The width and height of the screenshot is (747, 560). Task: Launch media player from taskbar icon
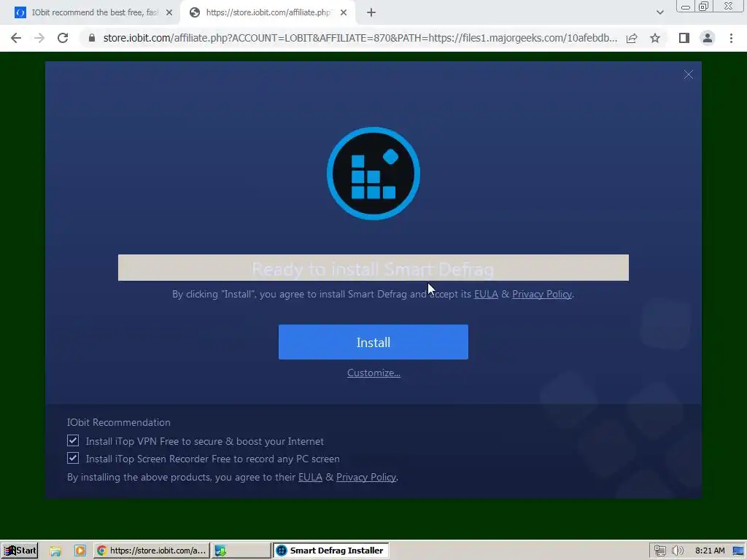coord(80,551)
